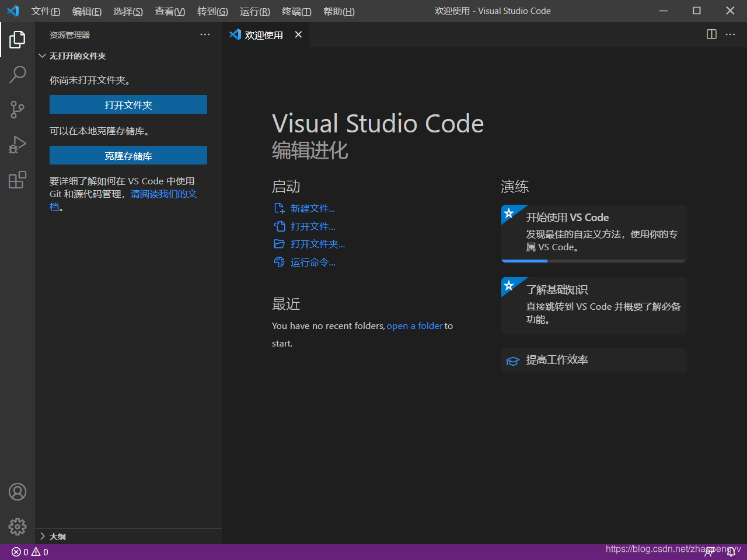Collapse the 无打开的文件夹 section
Viewport: 747px width, 560px height.
tap(42, 56)
